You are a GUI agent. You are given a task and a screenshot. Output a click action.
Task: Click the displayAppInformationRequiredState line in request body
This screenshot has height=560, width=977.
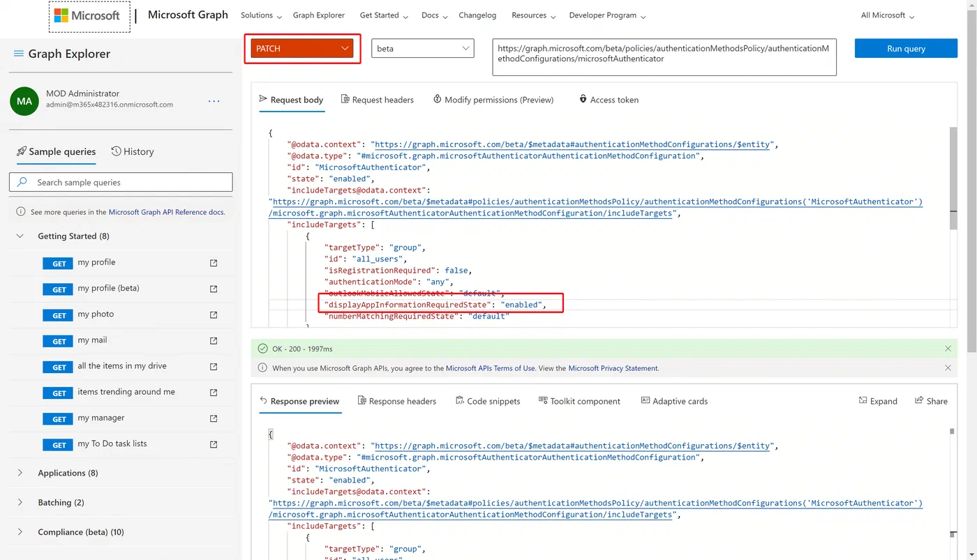(435, 305)
